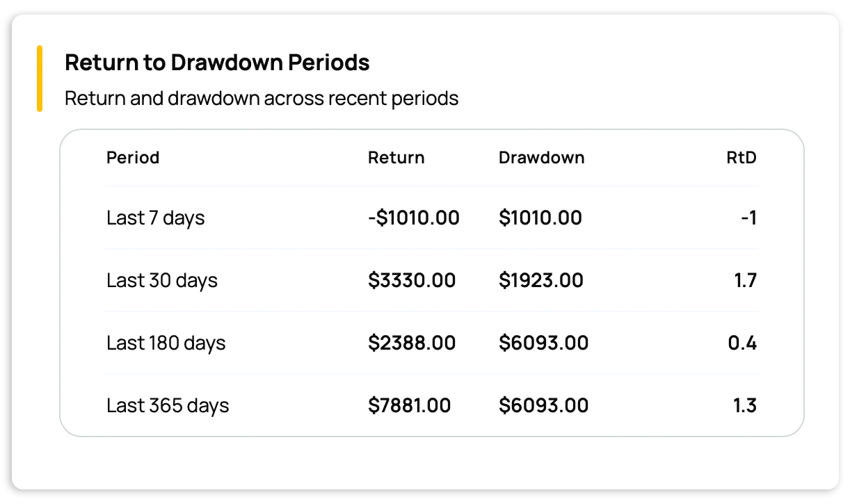Click the -$1010.00 return value
The image size is (850, 504).
(x=414, y=218)
